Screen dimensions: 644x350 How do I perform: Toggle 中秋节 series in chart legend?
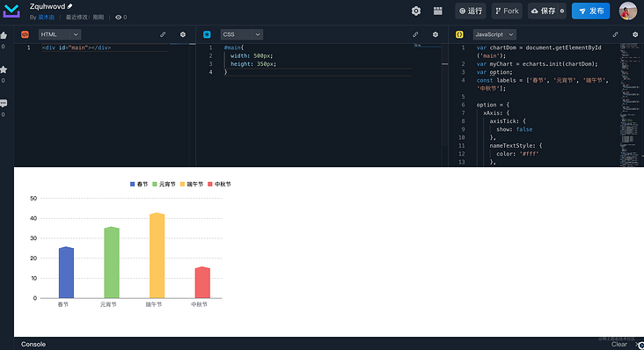click(219, 184)
